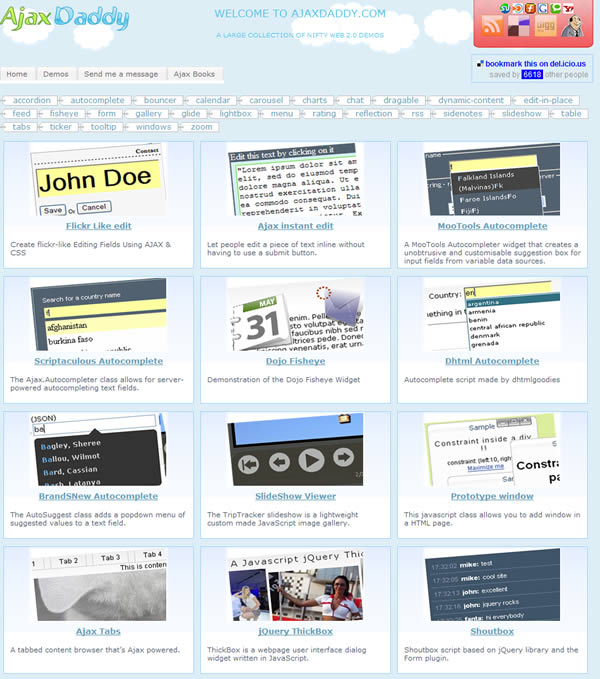
Task: Click the Ajax Daddy logo
Action: tap(65, 18)
